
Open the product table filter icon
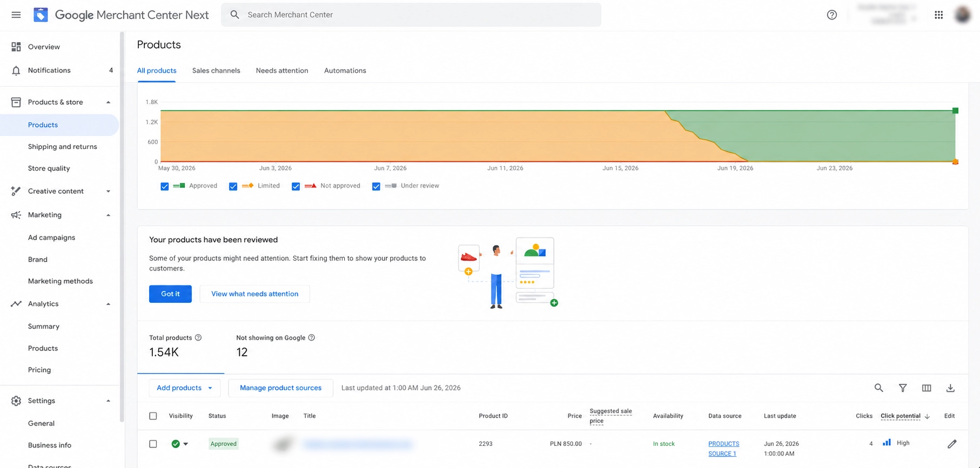(x=902, y=388)
